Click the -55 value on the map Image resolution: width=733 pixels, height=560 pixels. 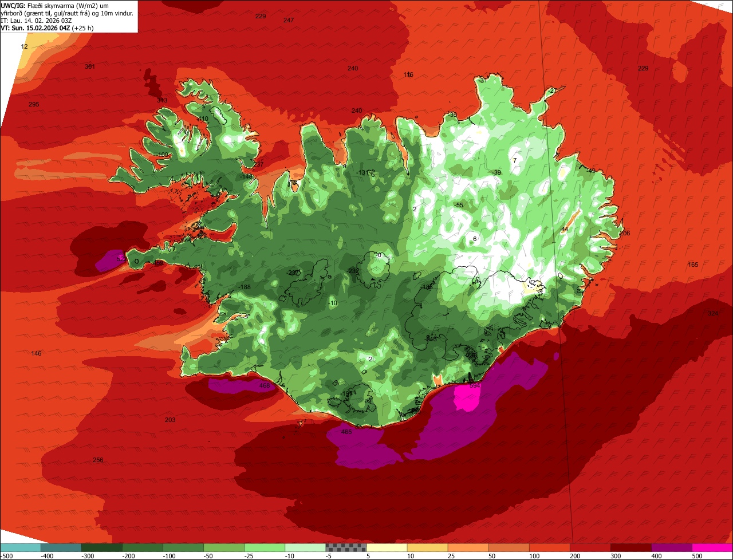(459, 205)
